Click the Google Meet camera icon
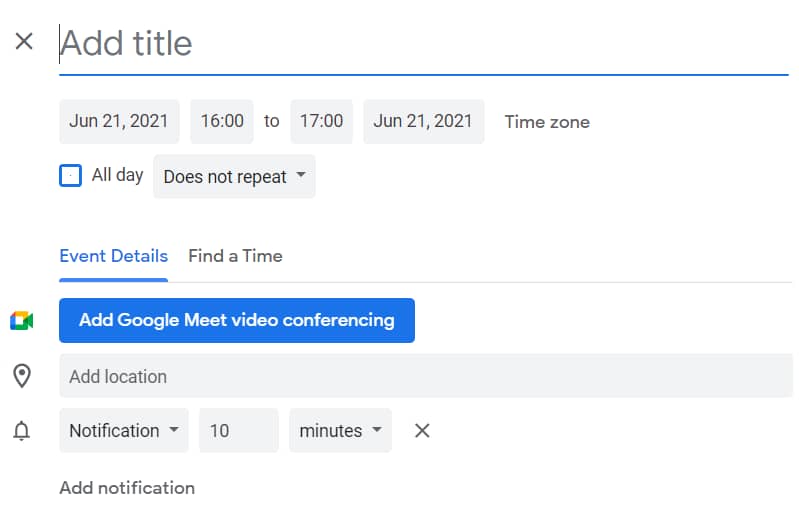Image resolution: width=799 pixels, height=515 pixels. (22, 321)
